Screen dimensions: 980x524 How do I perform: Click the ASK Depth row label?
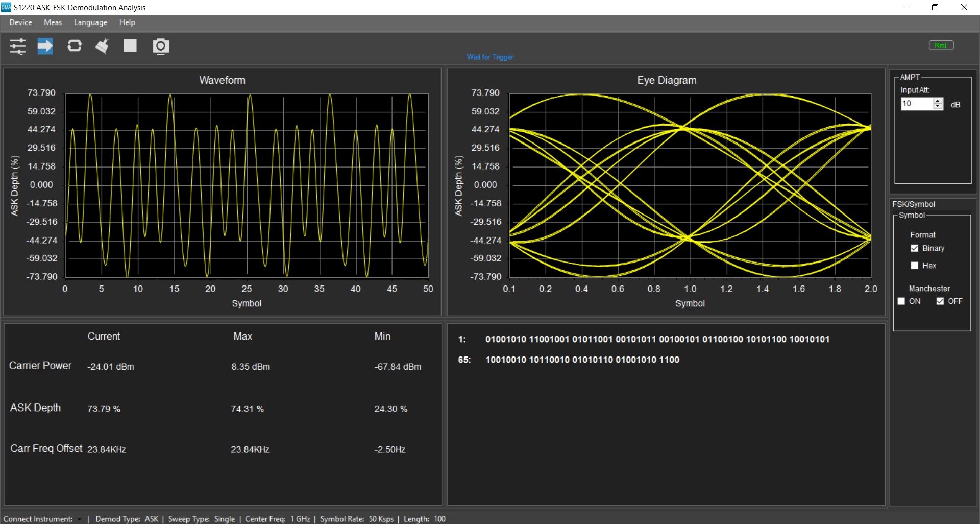coord(35,408)
